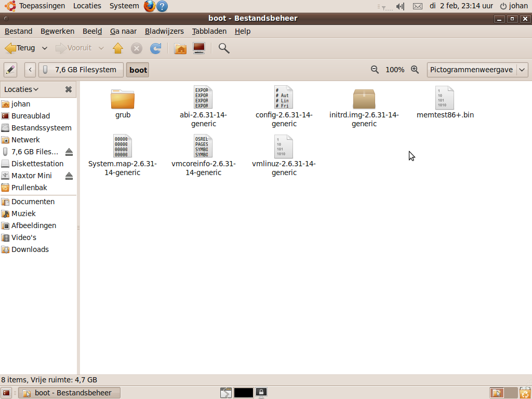Go back with the Terug button

pos(20,48)
